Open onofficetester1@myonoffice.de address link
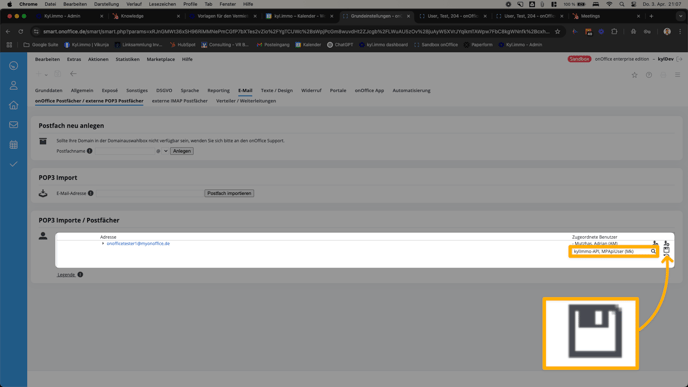 coord(138,244)
